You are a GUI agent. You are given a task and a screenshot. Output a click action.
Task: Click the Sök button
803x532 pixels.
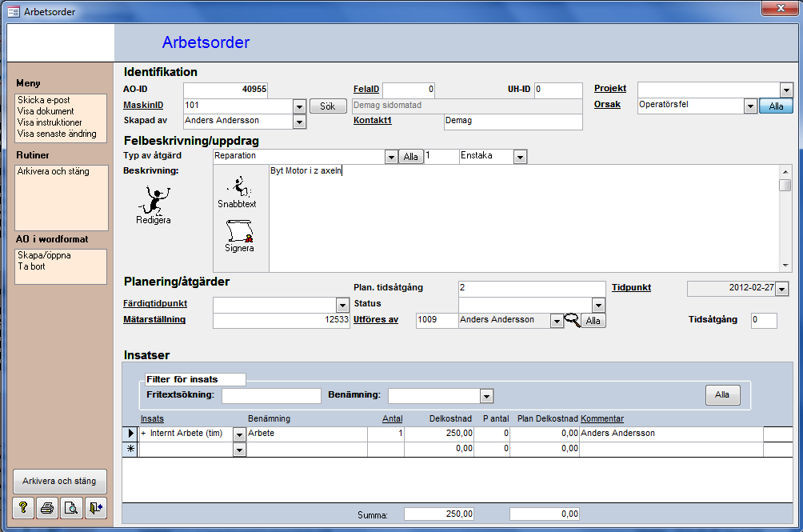(328, 106)
